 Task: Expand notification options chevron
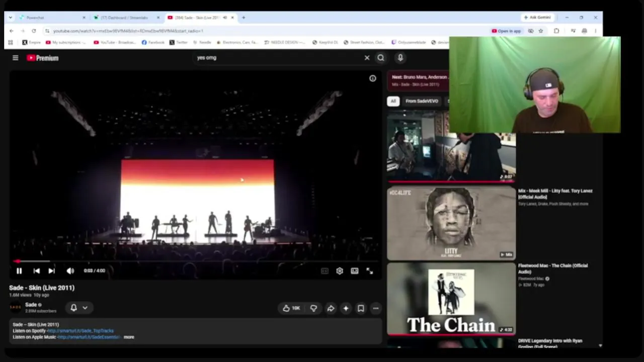tap(85, 308)
